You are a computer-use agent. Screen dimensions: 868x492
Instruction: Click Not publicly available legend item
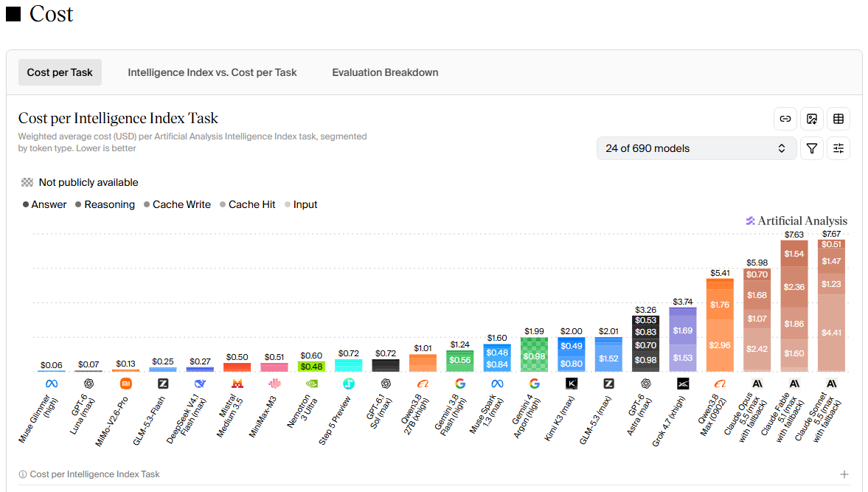(x=80, y=183)
